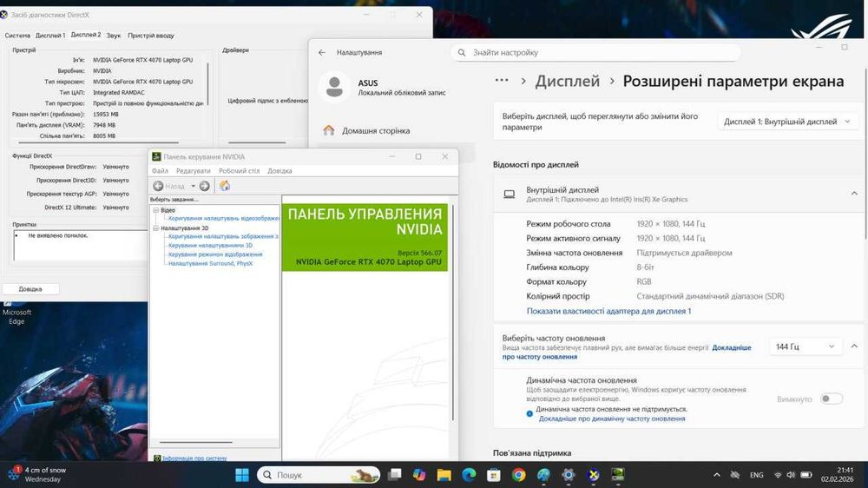Click the system information icon in NVIDIA panel
The height and width of the screenshot is (488, 868).
click(156, 458)
